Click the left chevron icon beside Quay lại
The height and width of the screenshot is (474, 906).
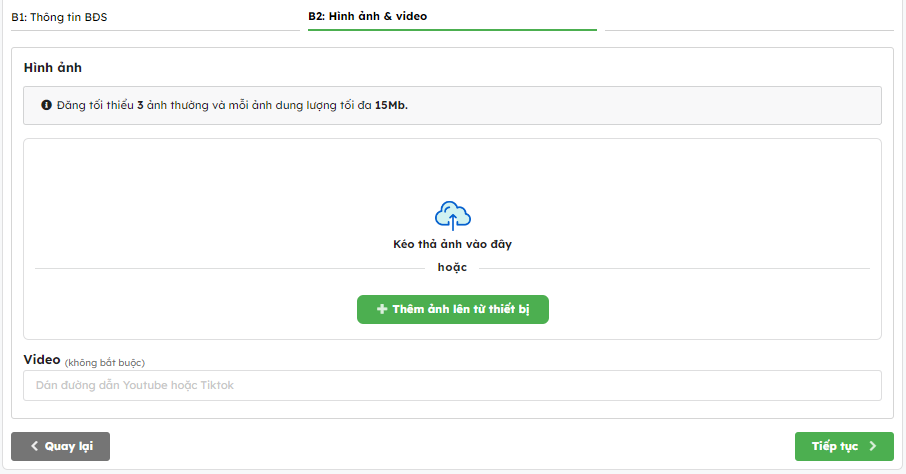tap(35, 447)
